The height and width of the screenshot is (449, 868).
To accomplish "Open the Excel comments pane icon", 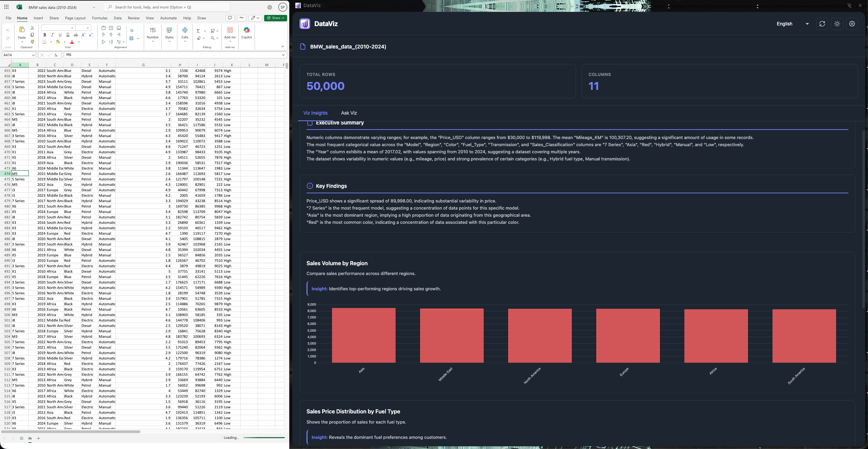I will [x=230, y=18].
